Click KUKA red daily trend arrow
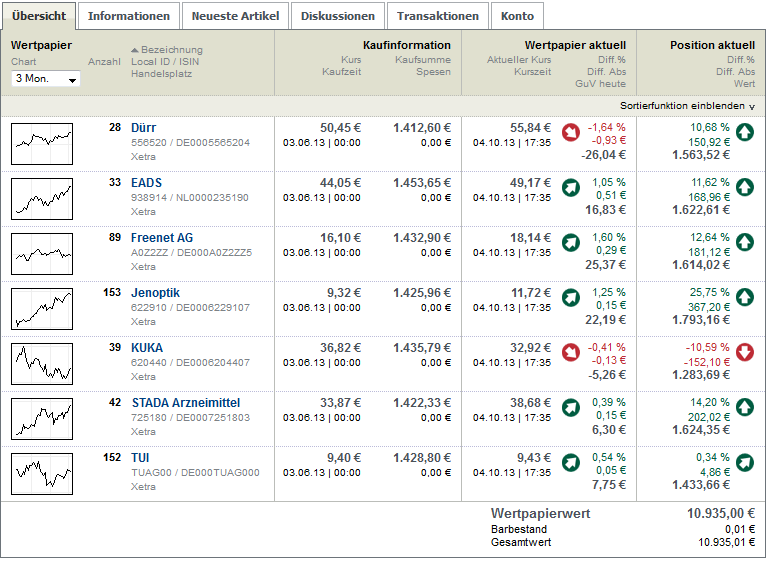Viewport: 772px width, 562px height. 570,352
